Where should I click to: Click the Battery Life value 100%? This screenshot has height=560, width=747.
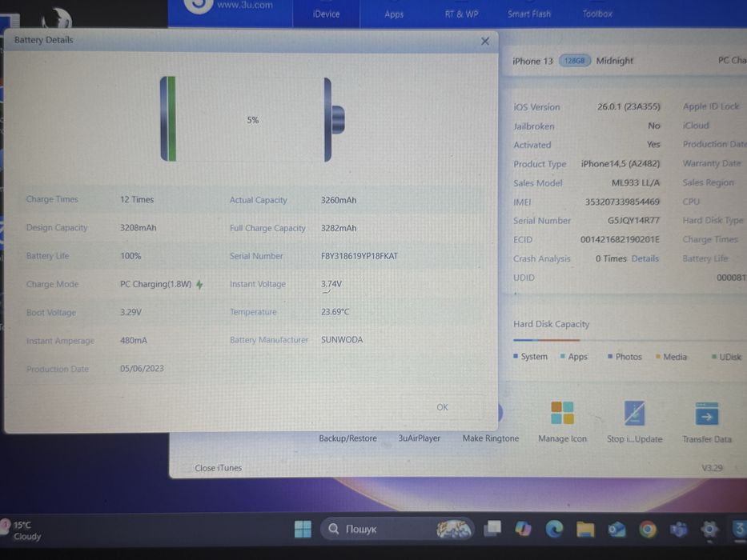(x=131, y=256)
